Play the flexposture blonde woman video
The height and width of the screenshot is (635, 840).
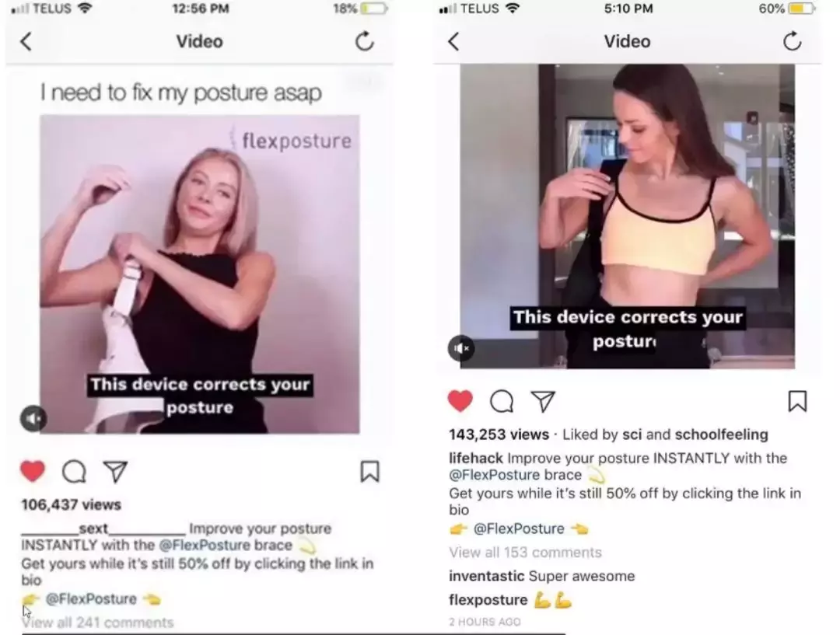click(x=200, y=274)
